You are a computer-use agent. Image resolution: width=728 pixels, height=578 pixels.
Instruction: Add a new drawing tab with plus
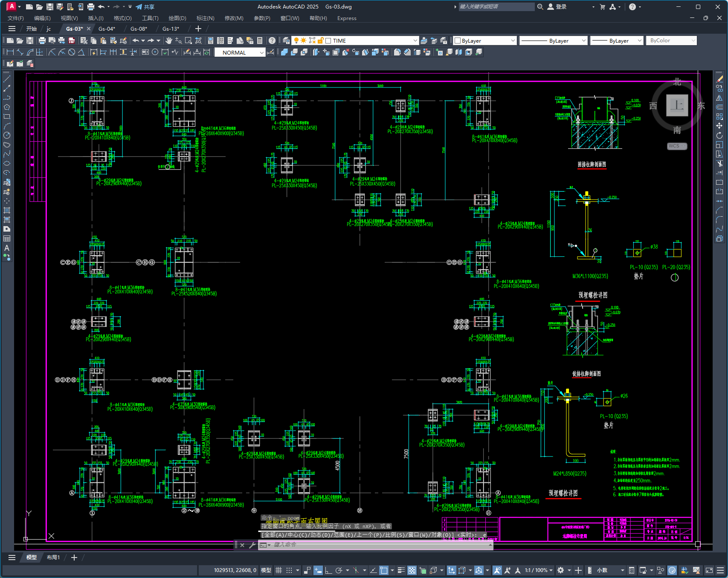pos(198,29)
